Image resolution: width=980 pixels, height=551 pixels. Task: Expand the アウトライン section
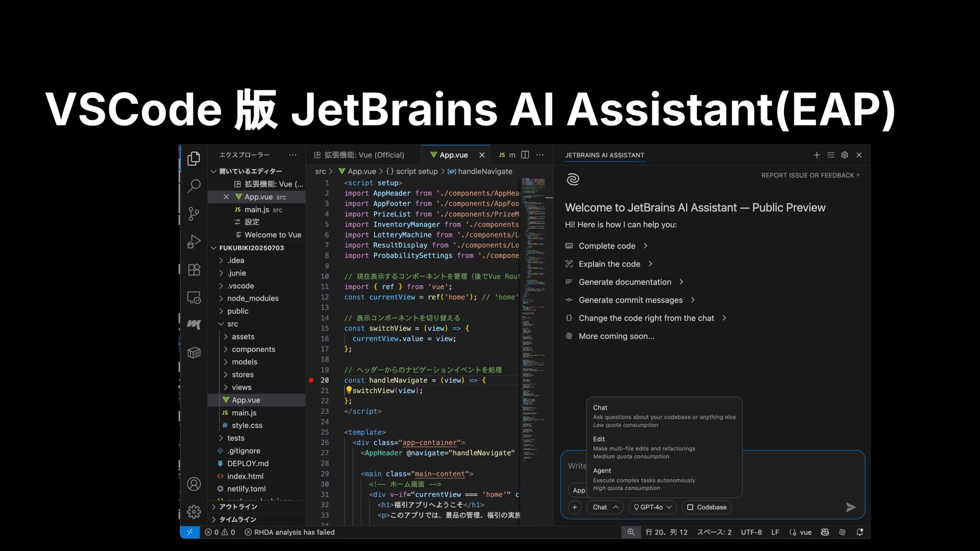coord(257,507)
